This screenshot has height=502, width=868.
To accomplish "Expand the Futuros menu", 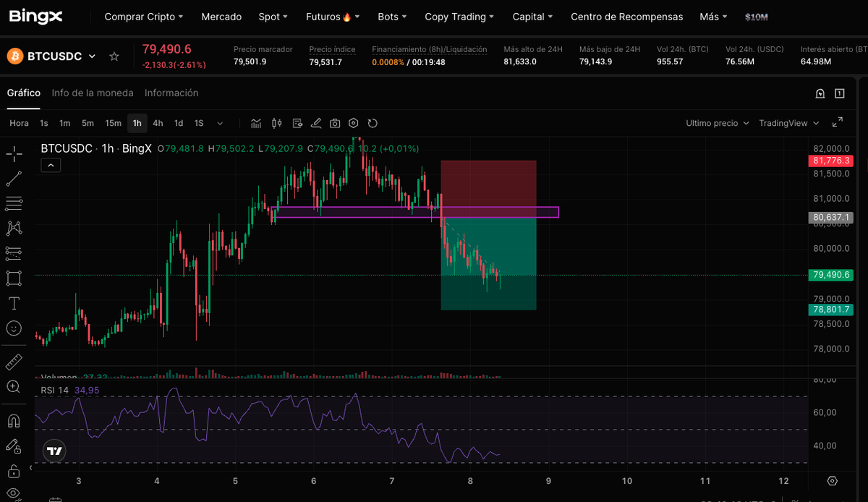I will click(x=333, y=17).
